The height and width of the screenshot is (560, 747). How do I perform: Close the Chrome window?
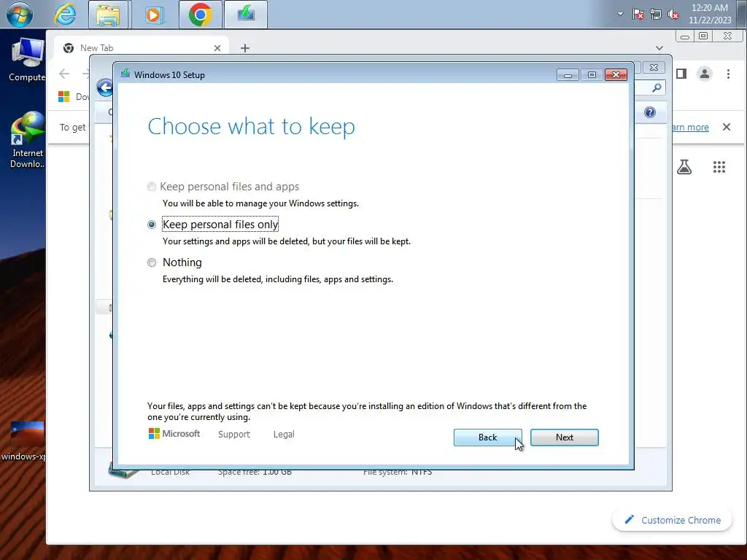point(727,36)
